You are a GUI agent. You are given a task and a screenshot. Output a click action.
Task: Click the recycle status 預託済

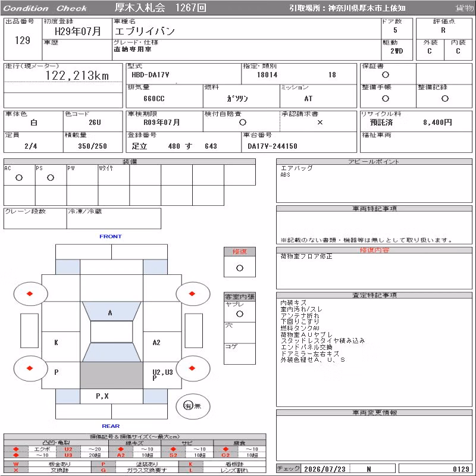pyautogui.click(x=381, y=123)
